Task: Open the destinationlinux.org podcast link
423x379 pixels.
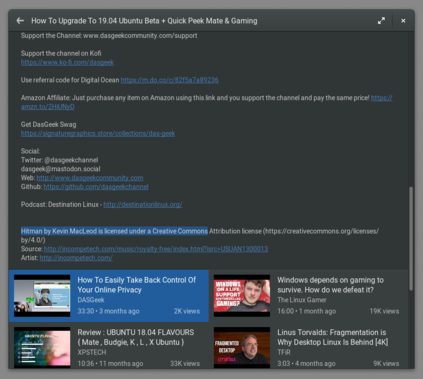Action: tap(143, 204)
